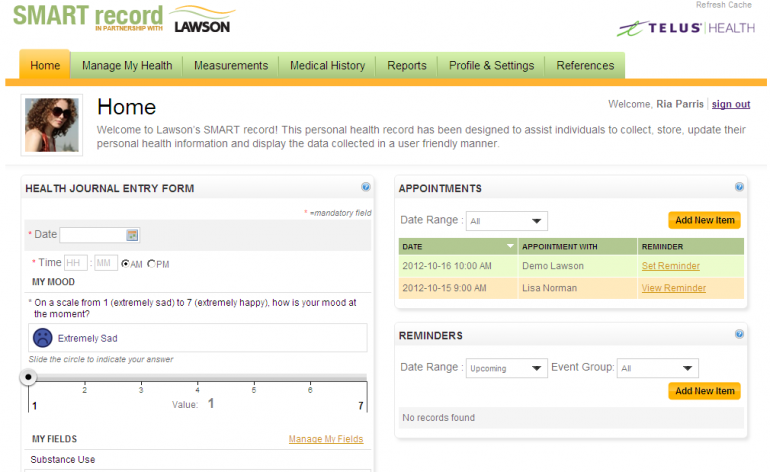Click help icon in Reminders panel
770x472 pixels.
(x=739, y=335)
